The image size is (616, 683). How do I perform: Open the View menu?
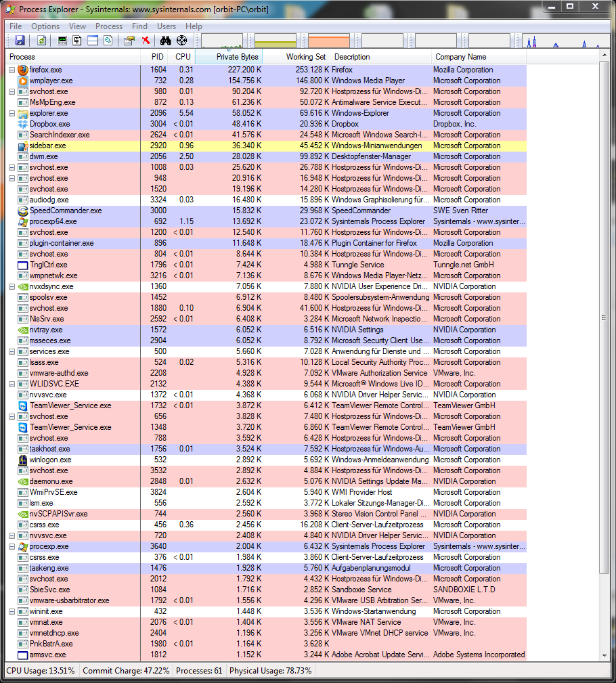point(77,26)
